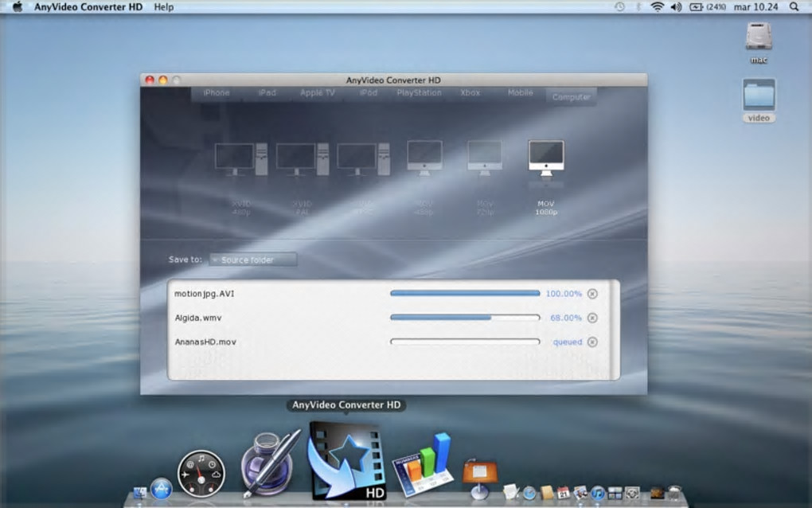Image resolution: width=812 pixels, height=508 pixels.
Task: Open Finder from the Dock
Action: coord(140,492)
